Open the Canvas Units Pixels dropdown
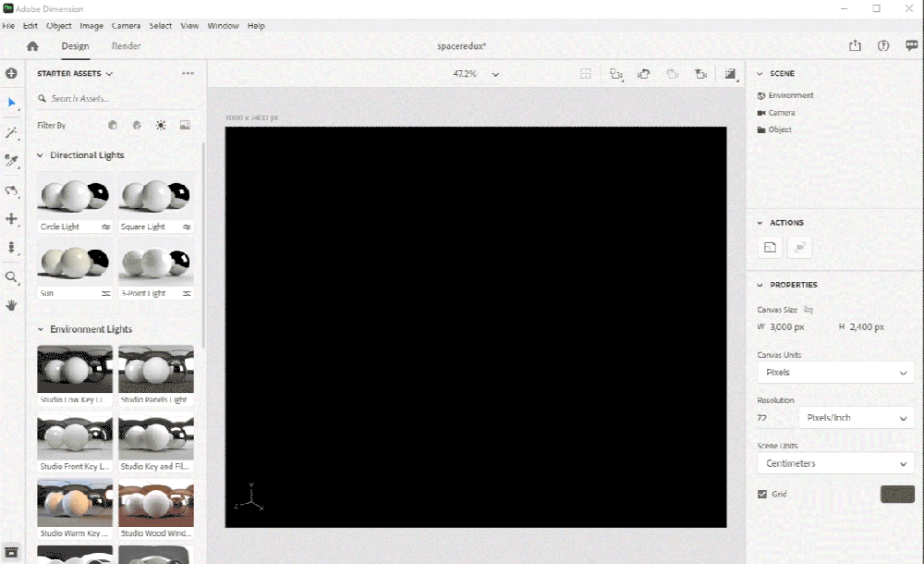The width and height of the screenshot is (924, 564). [x=835, y=373]
